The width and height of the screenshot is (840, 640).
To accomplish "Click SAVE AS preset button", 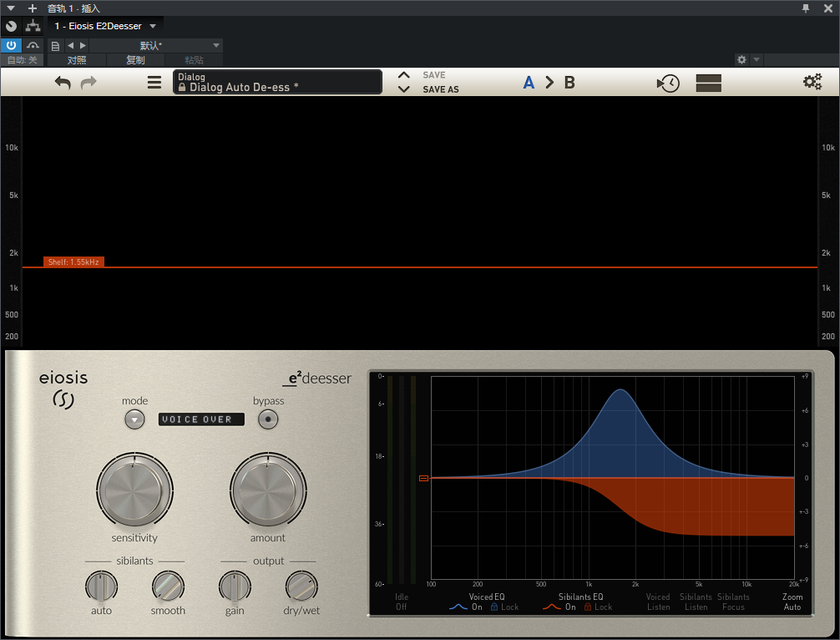I will 440,89.
